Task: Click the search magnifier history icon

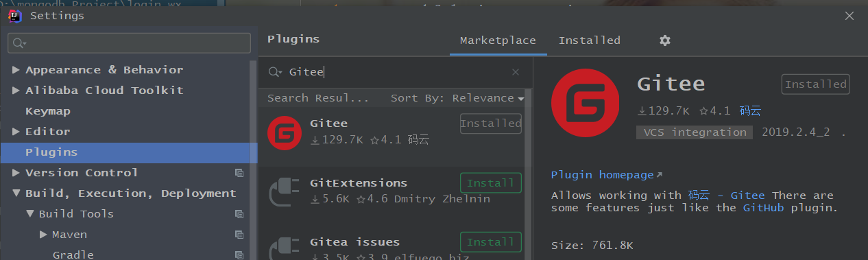Action: click(x=275, y=72)
